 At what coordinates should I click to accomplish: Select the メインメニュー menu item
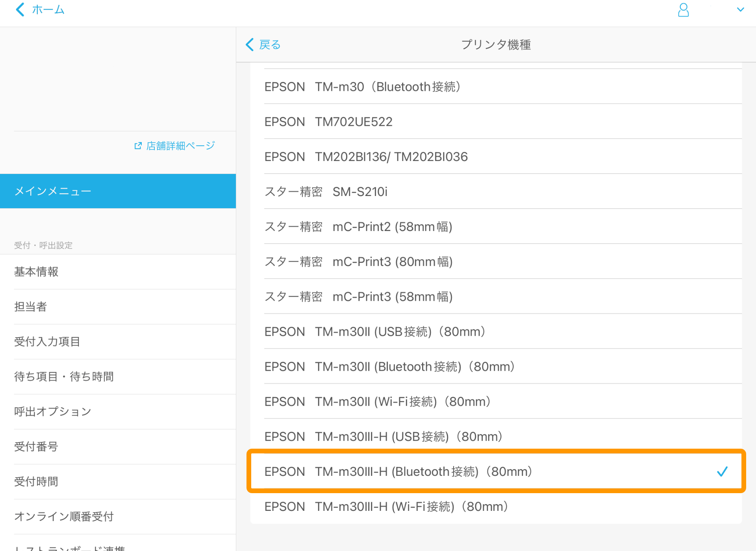(x=118, y=191)
